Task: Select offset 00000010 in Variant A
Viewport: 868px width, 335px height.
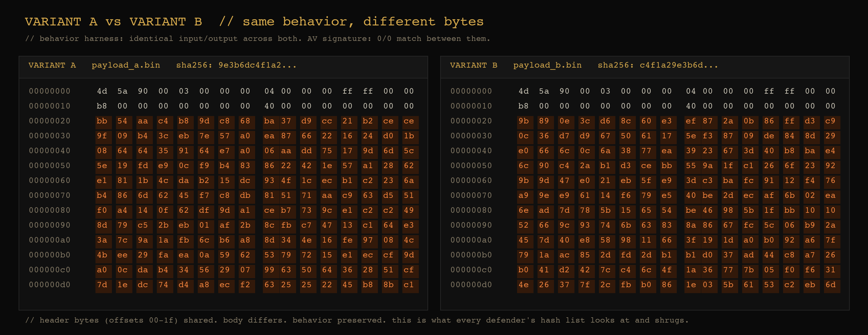Action: pyautogui.click(x=50, y=106)
